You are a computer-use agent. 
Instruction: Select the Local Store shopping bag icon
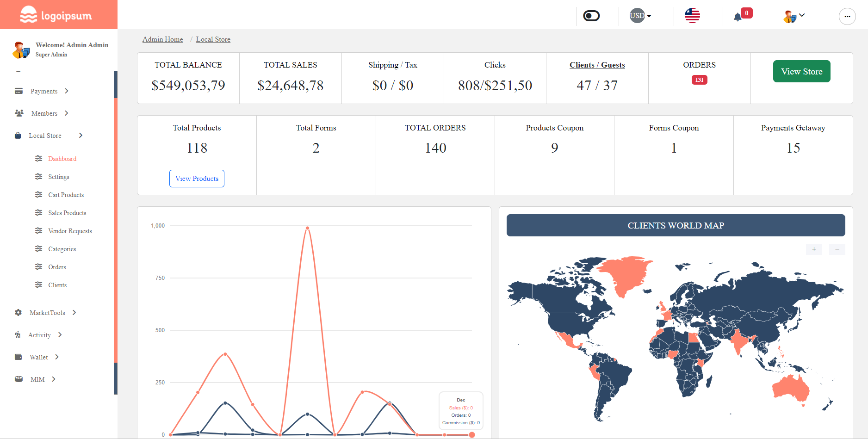click(18, 135)
